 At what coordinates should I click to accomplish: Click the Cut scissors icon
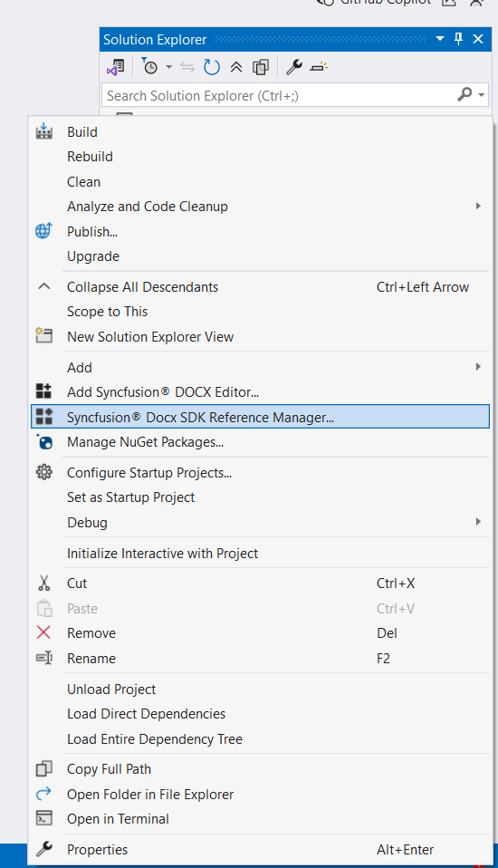tap(43, 583)
